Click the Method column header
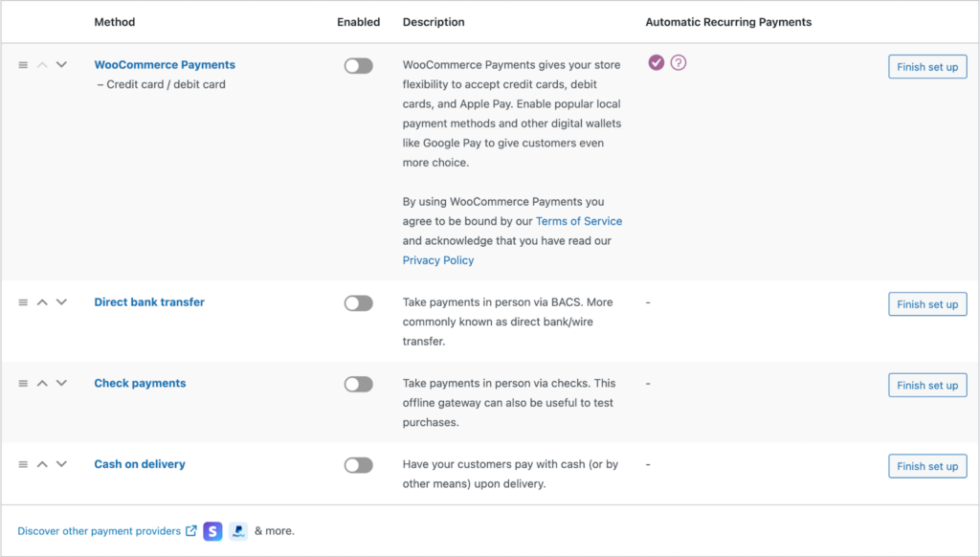Screen dimensions: 980x557 pos(115,22)
